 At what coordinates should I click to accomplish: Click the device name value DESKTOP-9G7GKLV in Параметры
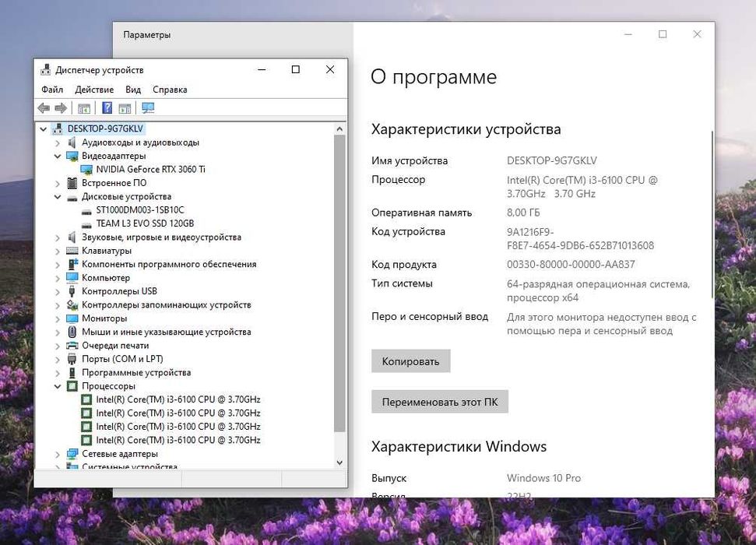(x=551, y=160)
